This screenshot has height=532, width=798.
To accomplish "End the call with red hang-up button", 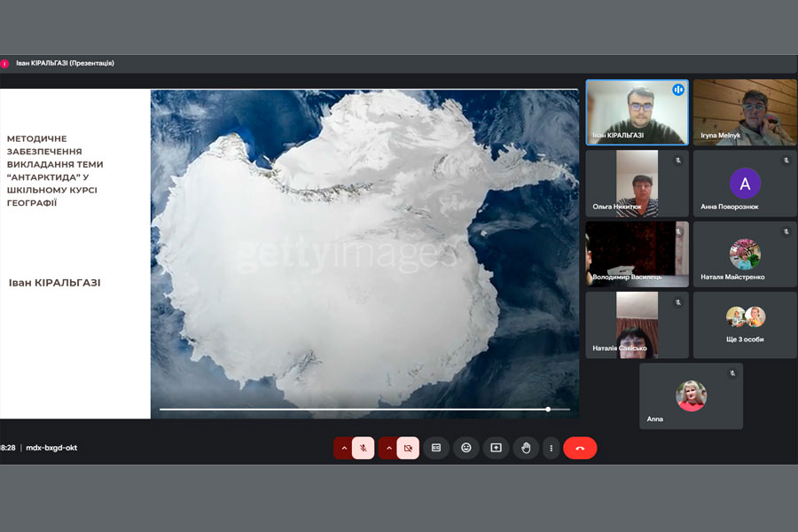I will click(x=580, y=448).
